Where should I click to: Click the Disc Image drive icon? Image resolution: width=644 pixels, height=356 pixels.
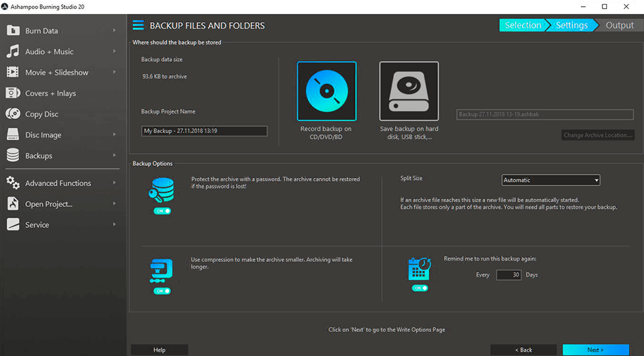(13, 134)
